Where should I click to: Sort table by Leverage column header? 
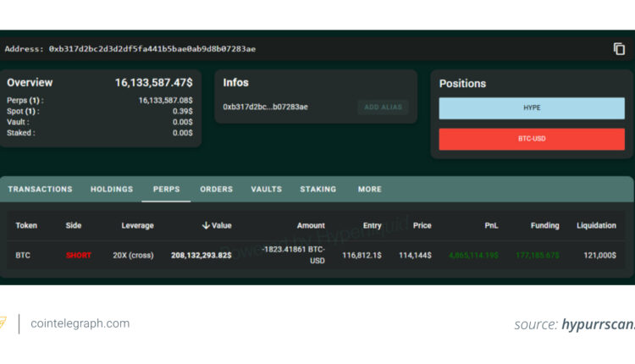(x=137, y=226)
